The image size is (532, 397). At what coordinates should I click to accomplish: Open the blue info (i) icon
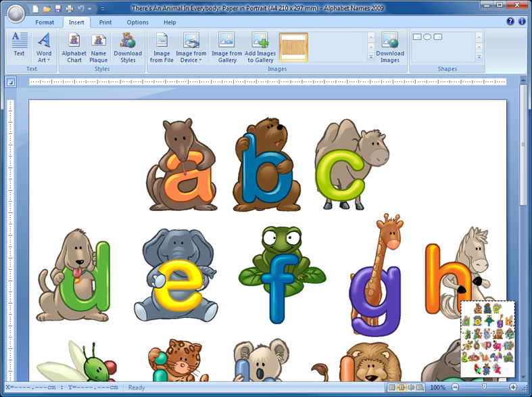pyautogui.click(x=522, y=22)
